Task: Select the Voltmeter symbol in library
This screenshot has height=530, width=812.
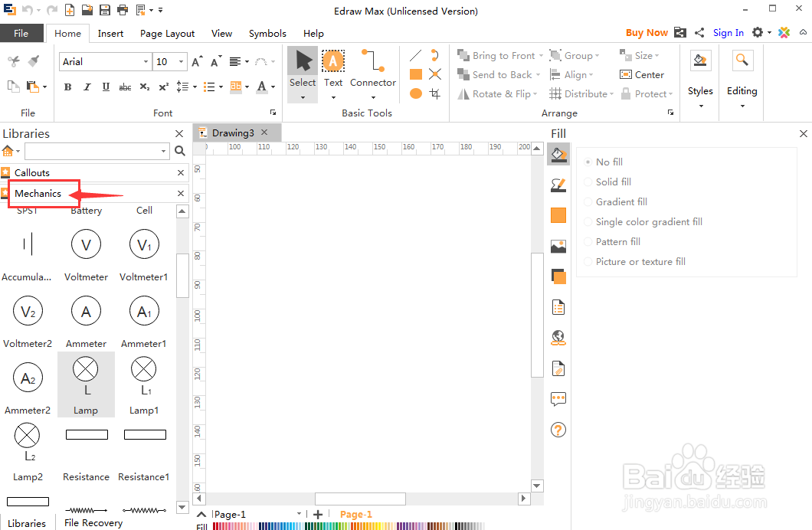Action: click(86, 256)
